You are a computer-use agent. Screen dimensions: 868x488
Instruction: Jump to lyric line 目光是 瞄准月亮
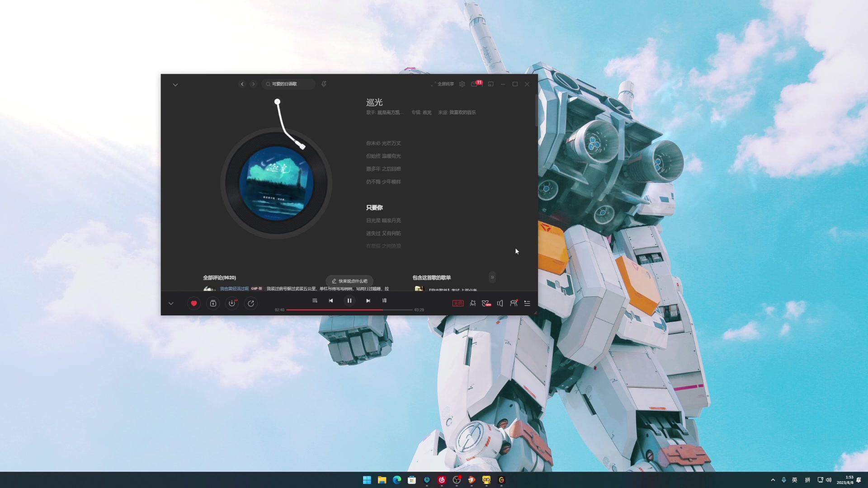click(x=383, y=221)
